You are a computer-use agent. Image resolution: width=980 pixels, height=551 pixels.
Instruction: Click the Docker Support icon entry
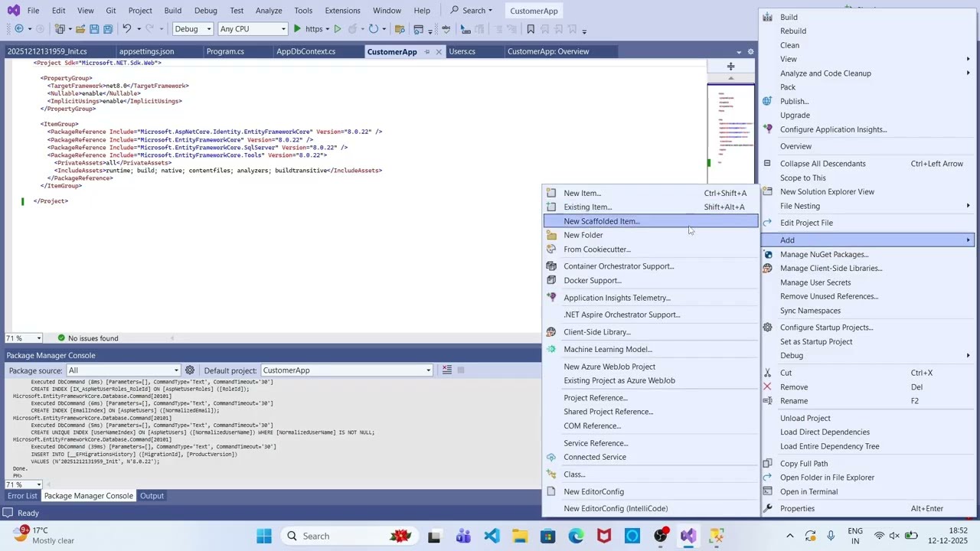point(550,280)
